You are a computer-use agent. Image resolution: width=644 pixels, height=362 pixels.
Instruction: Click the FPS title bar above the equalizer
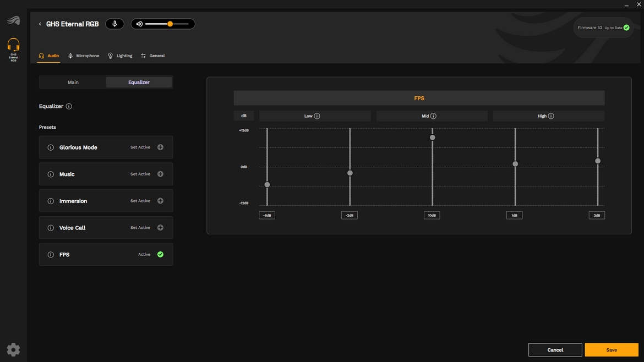(x=419, y=98)
